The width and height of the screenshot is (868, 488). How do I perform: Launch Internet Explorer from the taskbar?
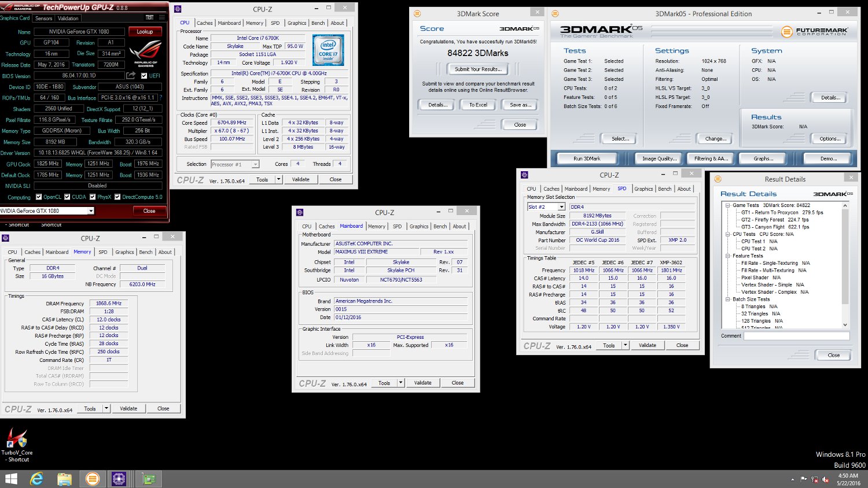(x=36, y=479)
